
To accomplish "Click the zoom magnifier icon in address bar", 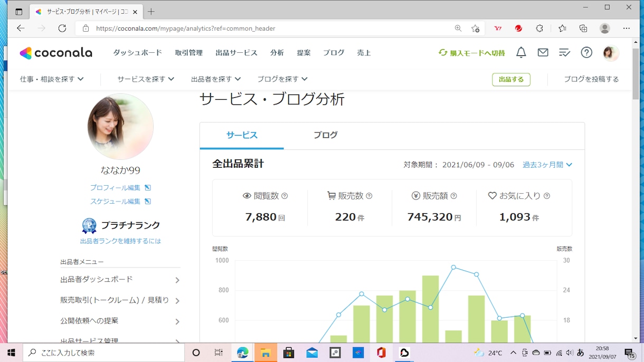I will [458, 28].
